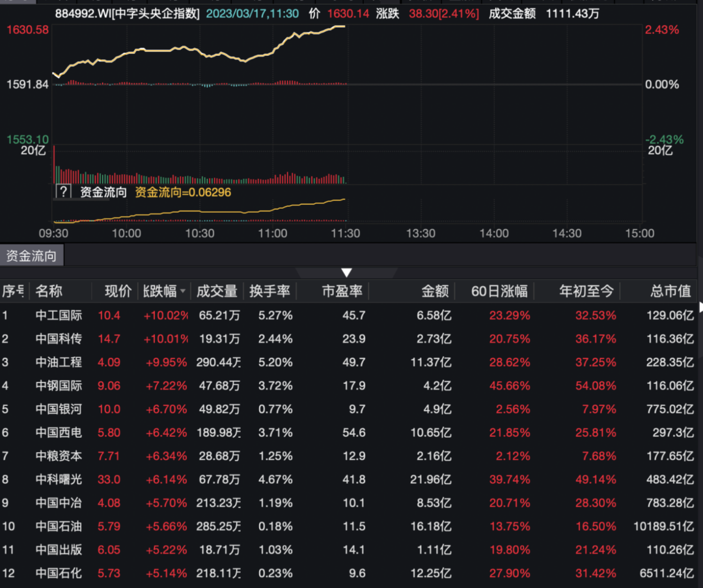Sort by the 市盈率 column header
The height and width of the screenshot is (588, 703).
coord(342,291)
